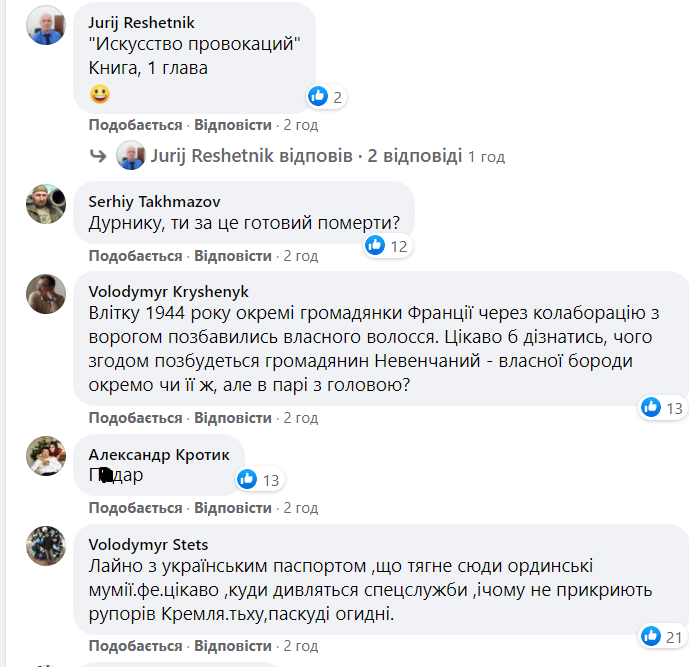Open Serhiy Takhmazov's profile avatar

[46, 204]
